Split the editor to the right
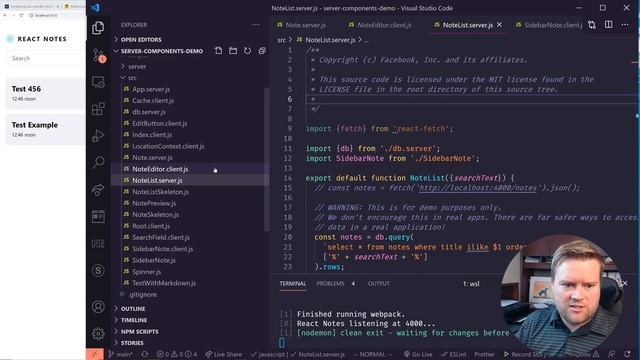The width and height of the screenshot is (640, 360). point(609,25)
